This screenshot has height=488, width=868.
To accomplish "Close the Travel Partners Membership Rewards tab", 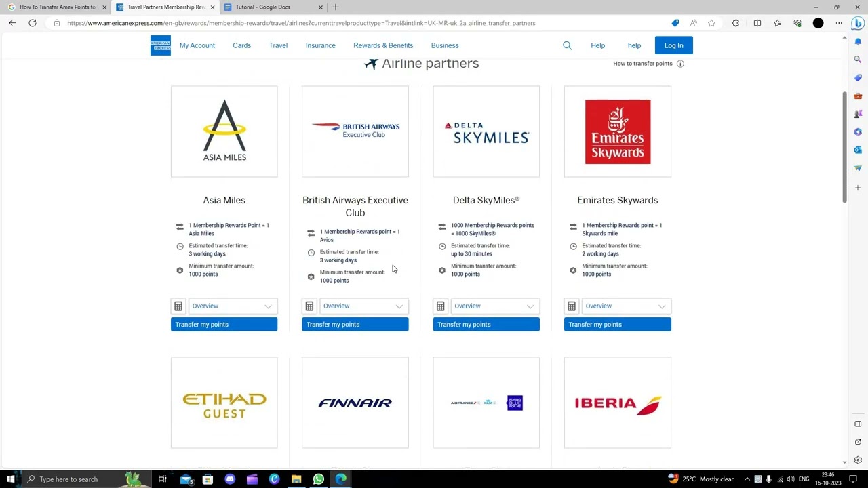I will [212, 7].
